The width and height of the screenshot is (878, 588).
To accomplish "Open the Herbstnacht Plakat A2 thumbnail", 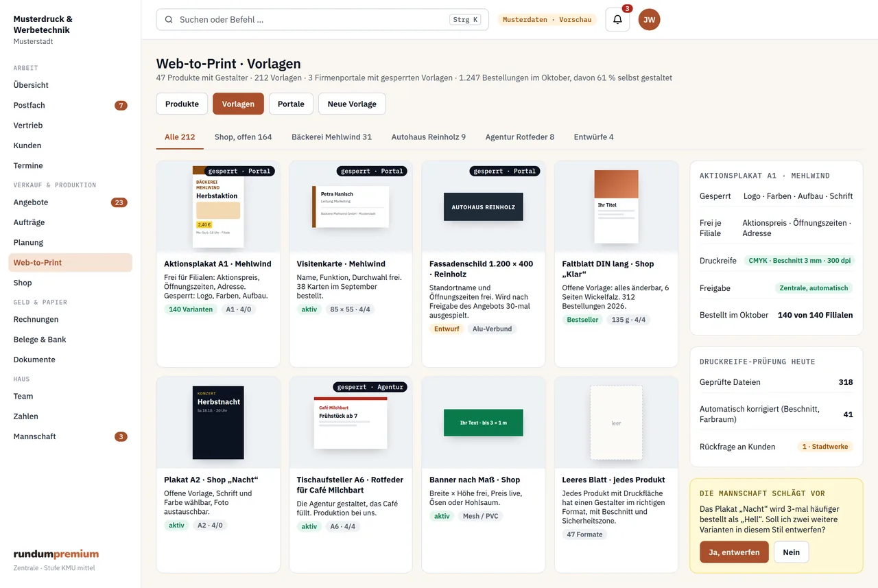I will tap(218, 423).
